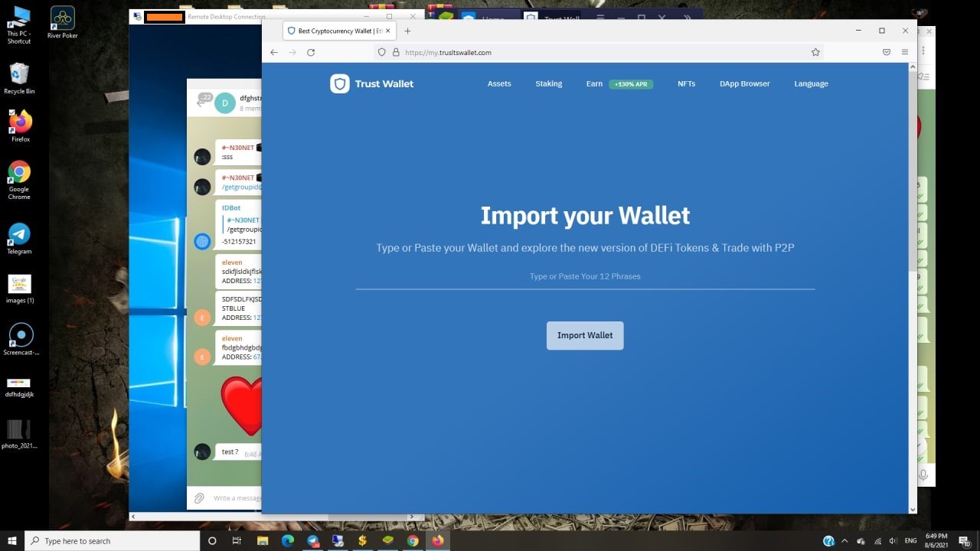Open Firefox hamburger menu
This screenshot has height=551, width=980.
(905, 52)
